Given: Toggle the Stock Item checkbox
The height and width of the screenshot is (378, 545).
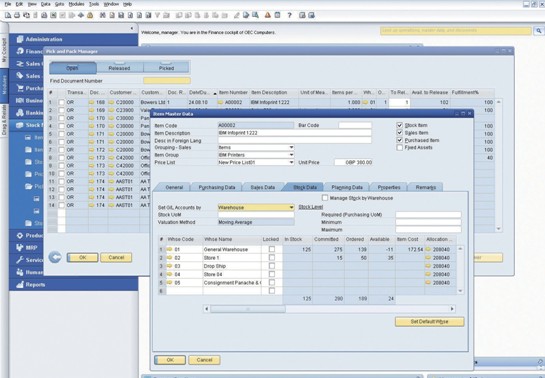Looking at the screenshot, I should pos(400,125).
